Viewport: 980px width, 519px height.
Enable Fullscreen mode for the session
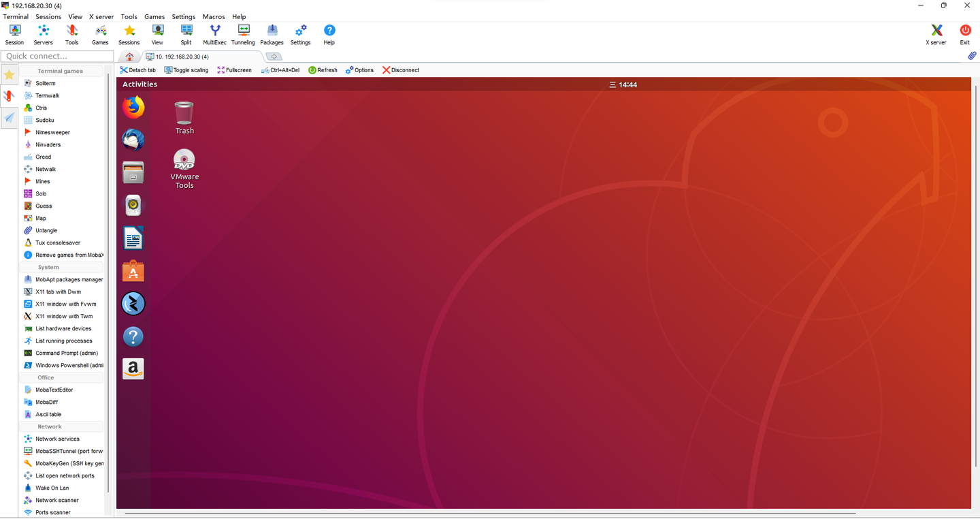234,69
